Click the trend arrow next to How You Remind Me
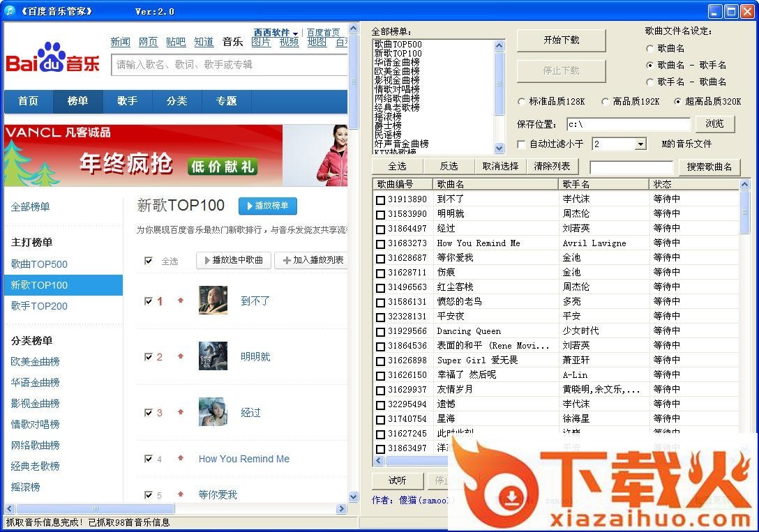 tap(181, 457)
